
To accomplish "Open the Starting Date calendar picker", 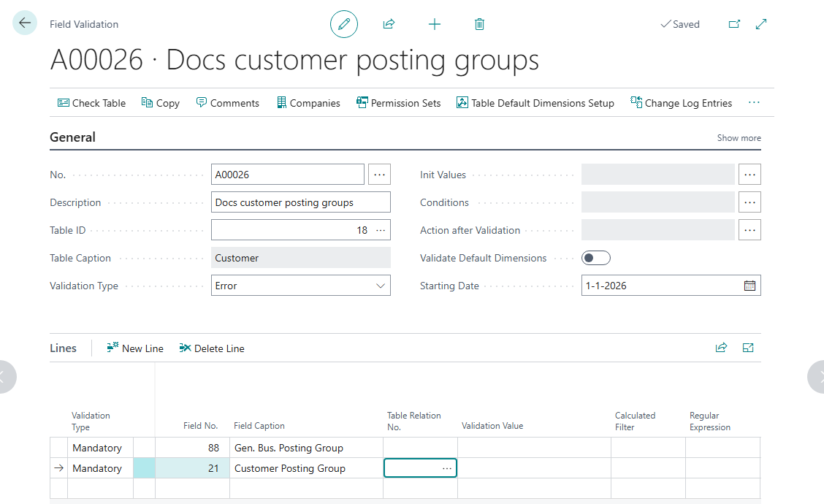I will [x=750, y=286].
